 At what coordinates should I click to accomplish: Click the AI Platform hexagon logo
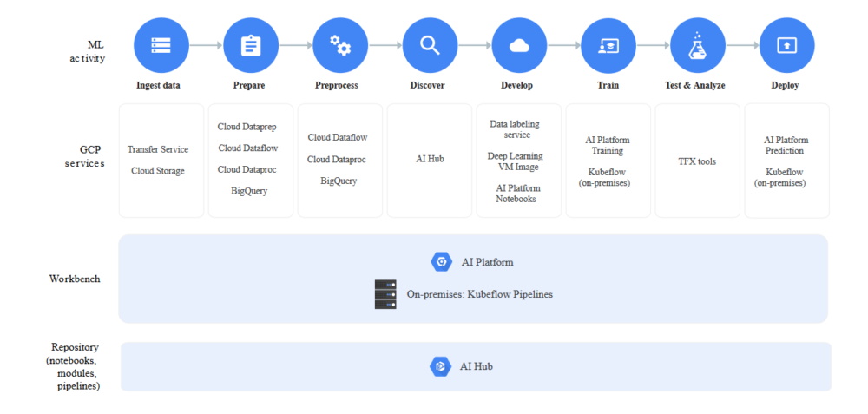point(442,261)
